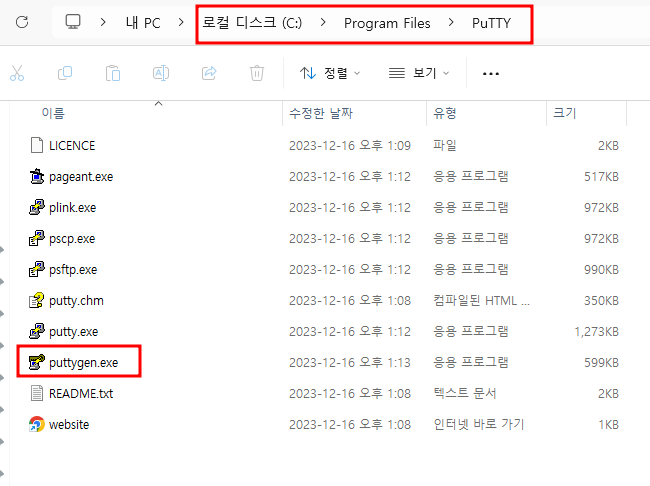Select the README.txt document icon
Image resolution: width=650 pixels, height=486 pixels.
click(37, 393)
